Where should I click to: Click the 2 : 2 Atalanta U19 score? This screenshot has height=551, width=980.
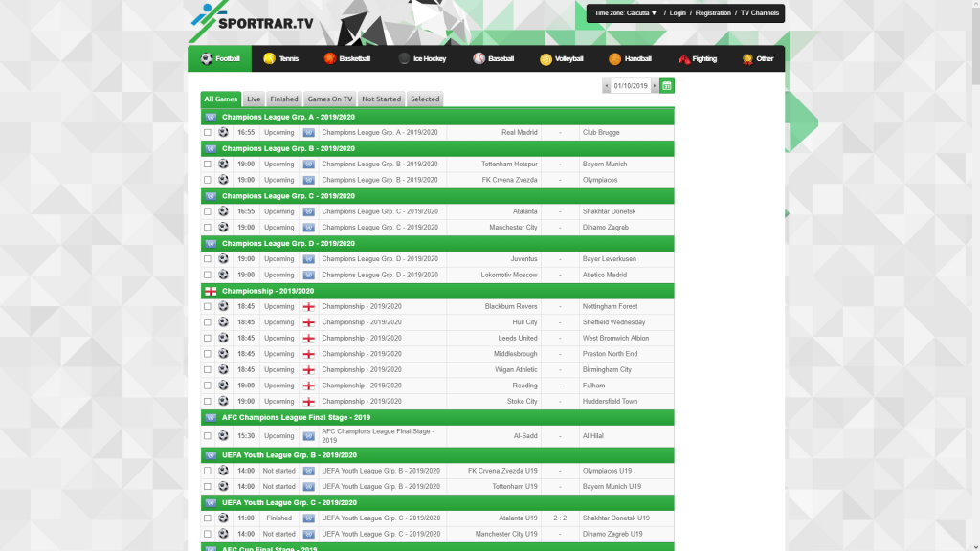[x=560, y=518]
